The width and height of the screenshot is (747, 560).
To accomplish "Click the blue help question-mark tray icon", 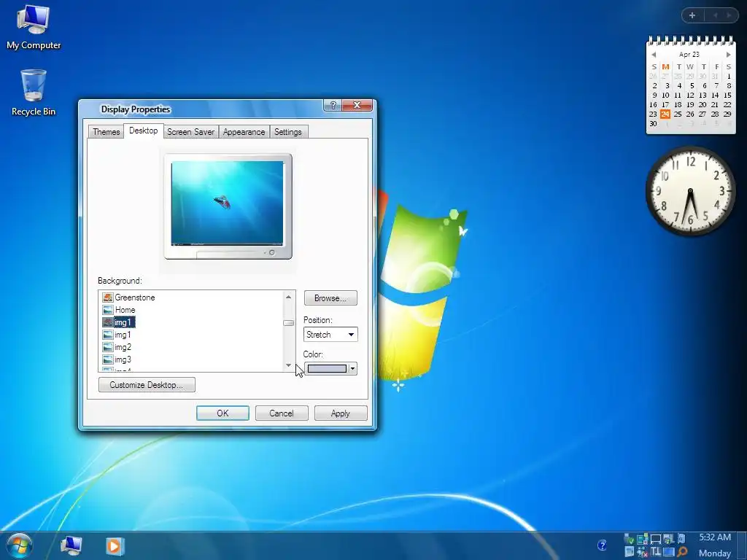I will coord(602,545).
